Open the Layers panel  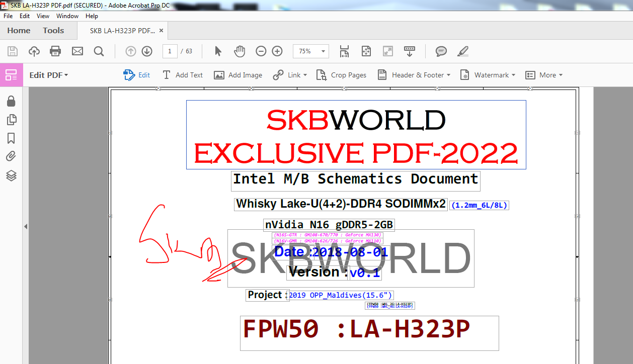click(x=11, y=175)
